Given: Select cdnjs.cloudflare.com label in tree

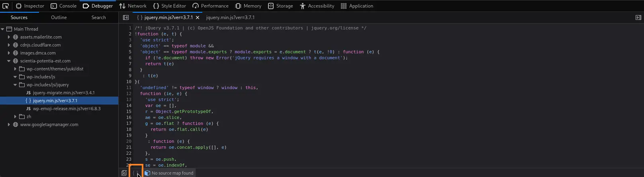Looking at the screenshot, I should 40,45.
